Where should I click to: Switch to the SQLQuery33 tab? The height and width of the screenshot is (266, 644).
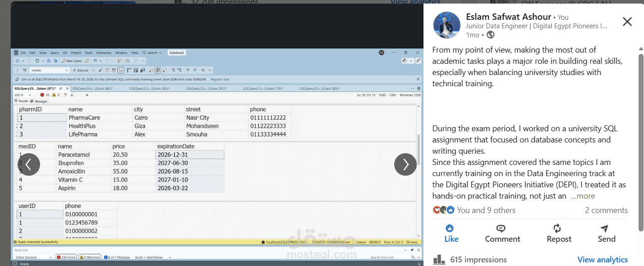tap(149, 89)
